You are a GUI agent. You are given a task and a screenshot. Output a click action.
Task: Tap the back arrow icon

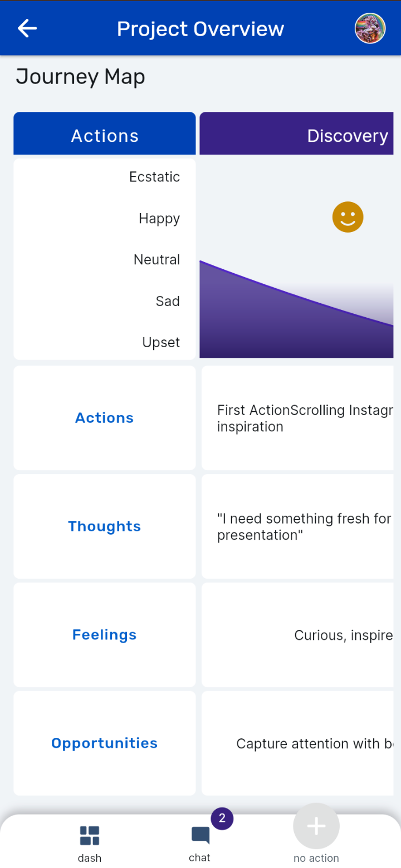[27, 28]
